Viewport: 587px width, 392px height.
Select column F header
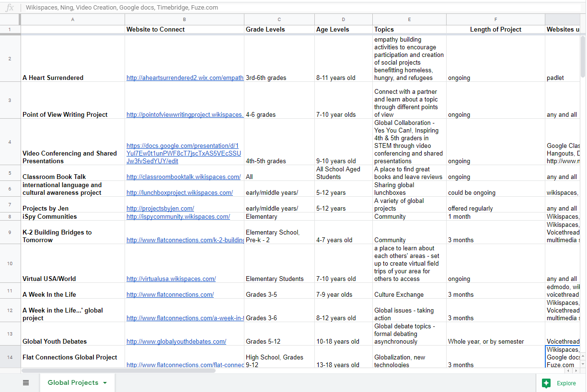point(495,19)
